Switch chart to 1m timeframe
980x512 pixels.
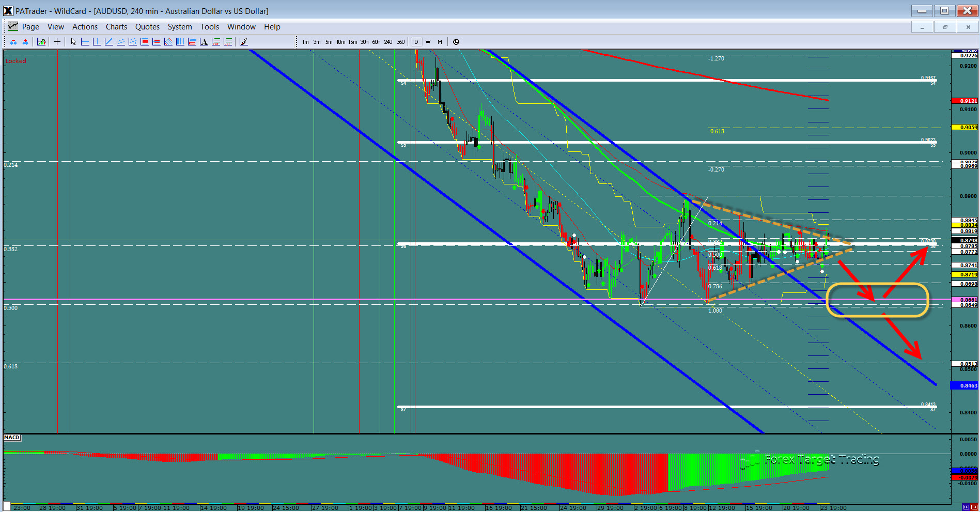[305, 42]
